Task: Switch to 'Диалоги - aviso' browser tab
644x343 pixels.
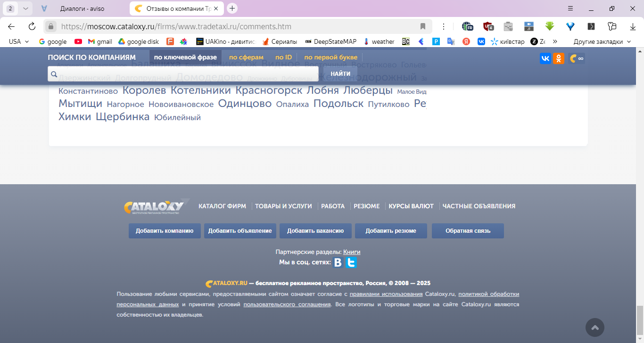Action: [82, 8]
